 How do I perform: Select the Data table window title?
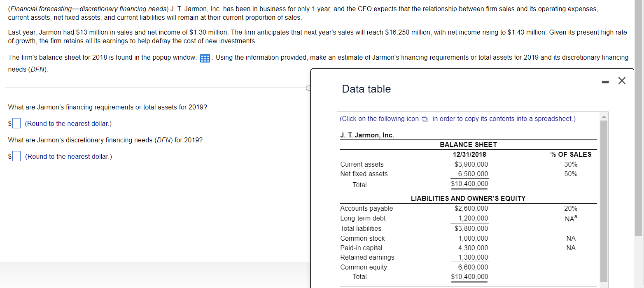click(x=366, y=89)
